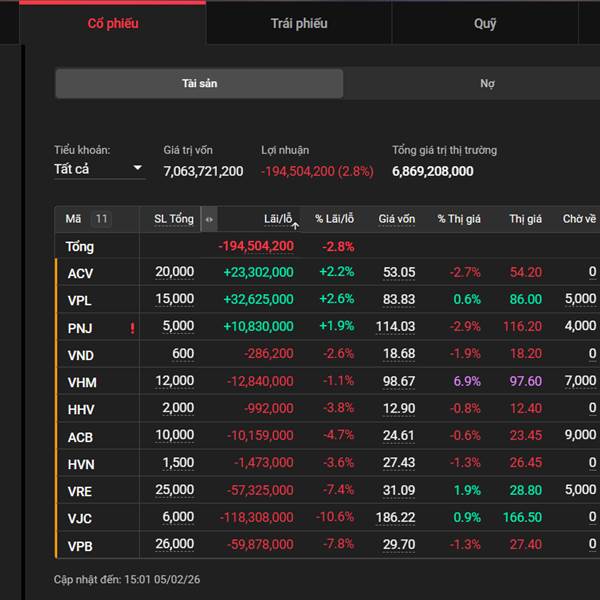600x600 pixels.
Task: Click the Thị giá column header
Action: (x=525, y=219)
